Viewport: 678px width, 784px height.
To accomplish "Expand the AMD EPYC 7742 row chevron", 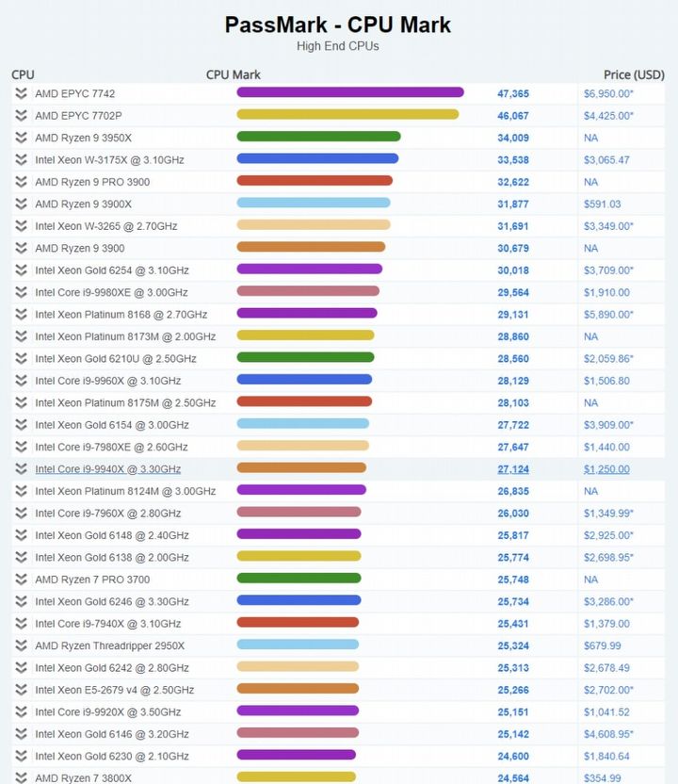I will pyautogui.click(x=21, y=93).
